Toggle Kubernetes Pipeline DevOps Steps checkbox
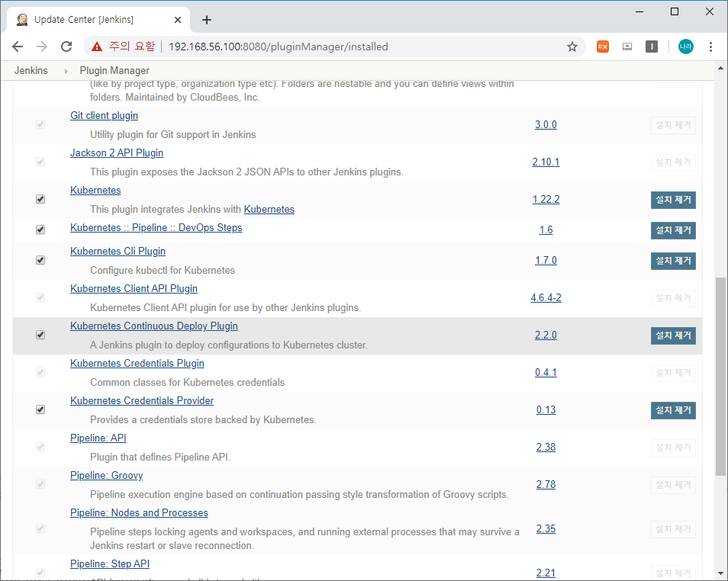This screenshot has width=728, height=581. coord(40,230)
